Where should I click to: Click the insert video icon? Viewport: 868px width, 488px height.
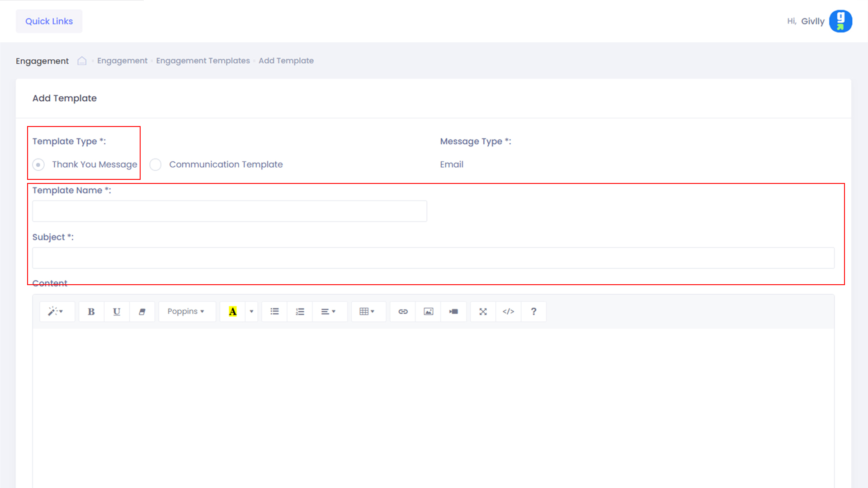[453, 312]
